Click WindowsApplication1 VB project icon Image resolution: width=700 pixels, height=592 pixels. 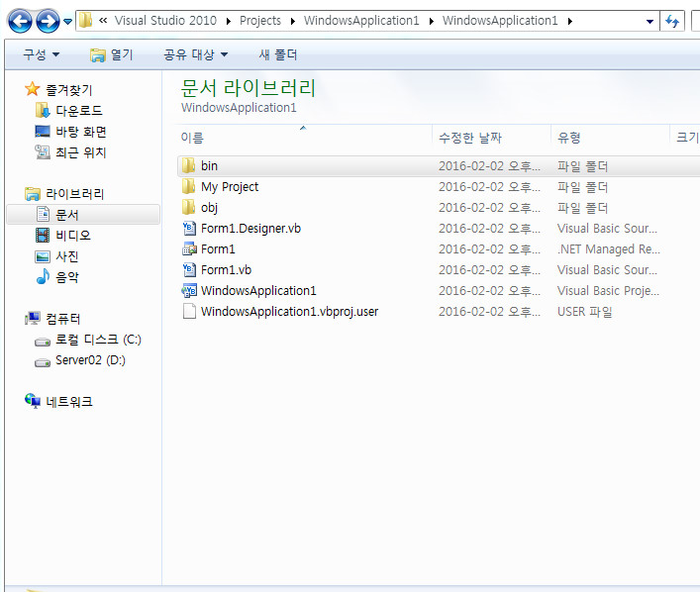coord(189,290)
